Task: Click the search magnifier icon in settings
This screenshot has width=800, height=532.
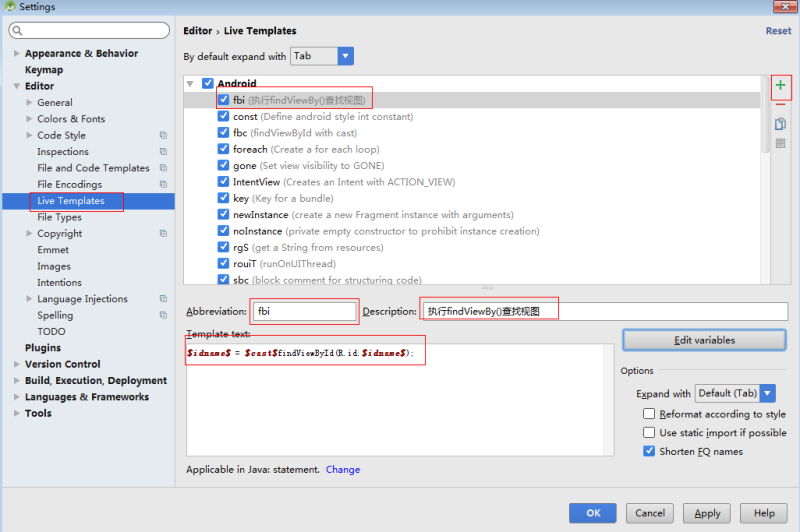Action: [17, 31]
